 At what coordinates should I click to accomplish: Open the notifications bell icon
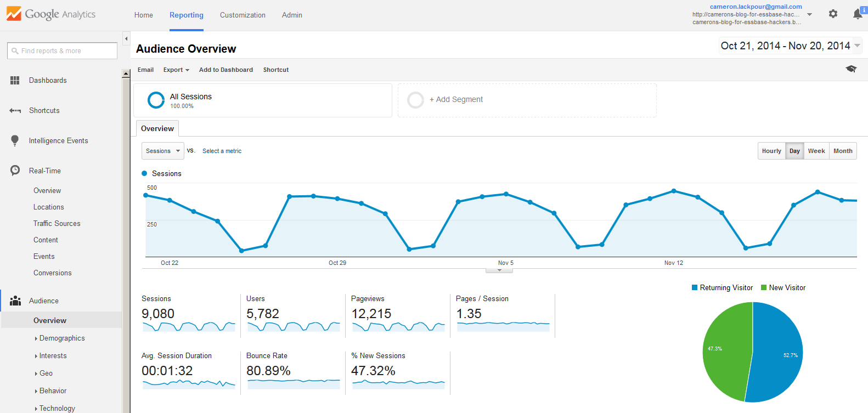click(858, 14)
